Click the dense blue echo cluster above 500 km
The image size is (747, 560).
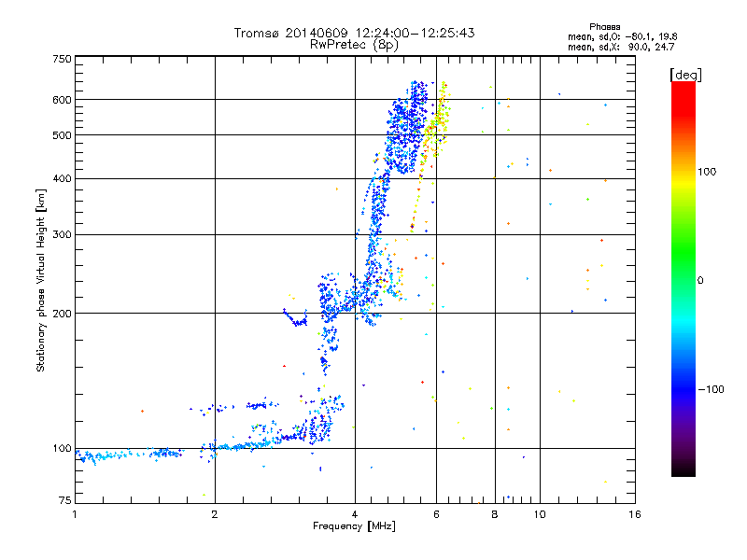[x=405, y=126]
